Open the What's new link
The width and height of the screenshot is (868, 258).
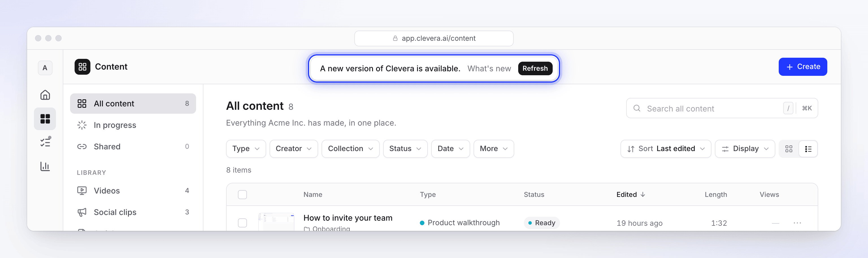click(x=489, y=68)
